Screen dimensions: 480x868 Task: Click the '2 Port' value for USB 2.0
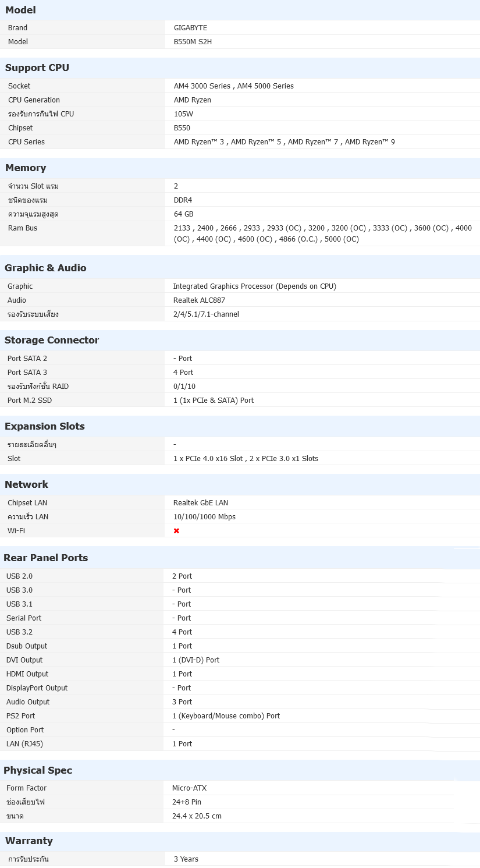(x=182, y=576)
